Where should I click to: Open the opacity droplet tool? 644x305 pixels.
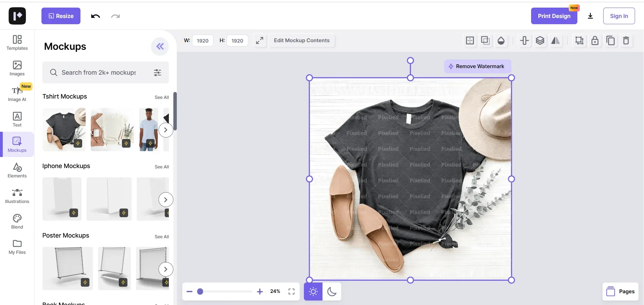coord(501,41)
